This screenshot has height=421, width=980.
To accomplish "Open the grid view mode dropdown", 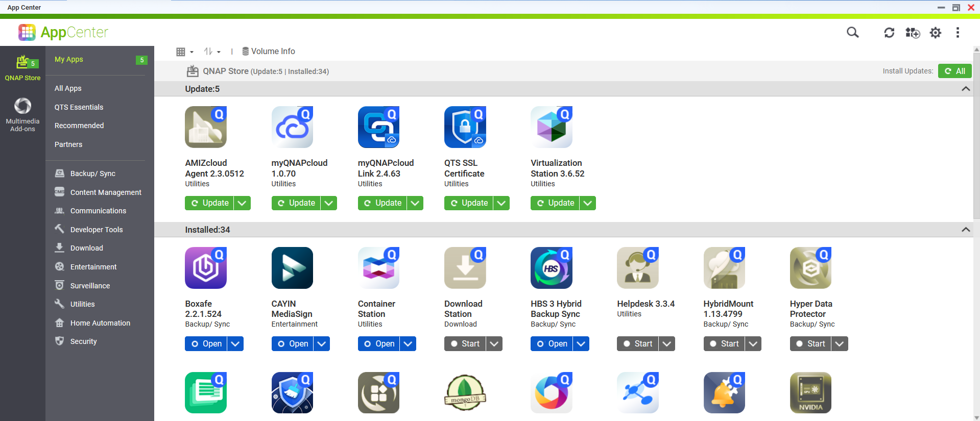I will point(185,52).
